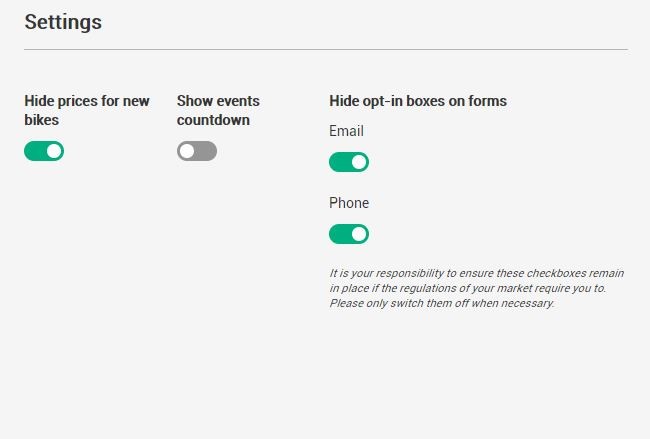Click the "Hide prices for new" label text
650x439 pixels.
click(x=87, y=101)
